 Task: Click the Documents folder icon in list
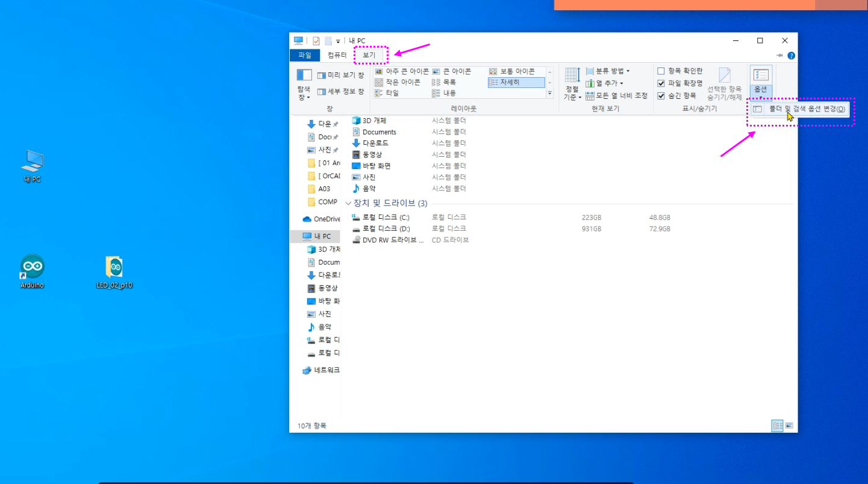click(x=356, y=132)
